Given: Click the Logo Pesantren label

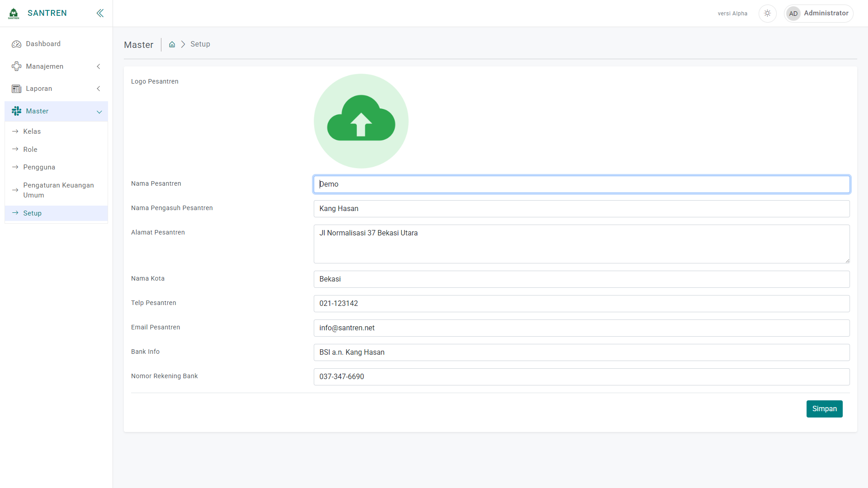Looking at the screenshot, I should click(155, 82).
